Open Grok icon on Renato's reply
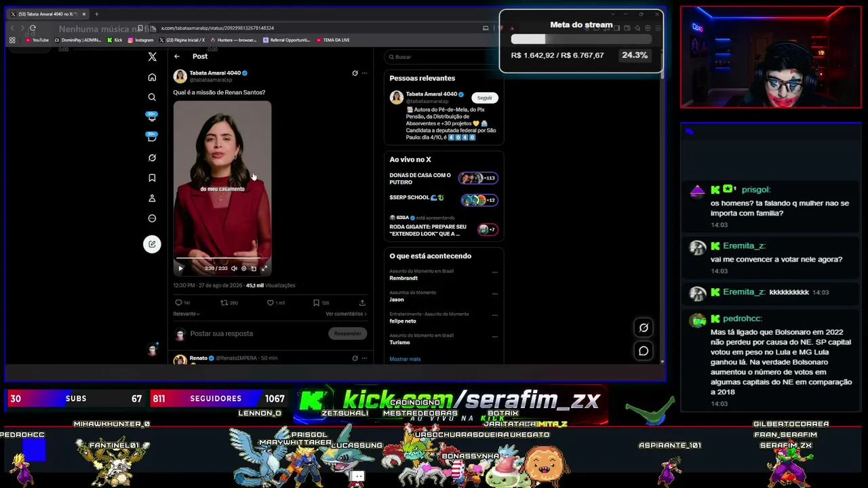The image size is (868, 488). point(355,358)
